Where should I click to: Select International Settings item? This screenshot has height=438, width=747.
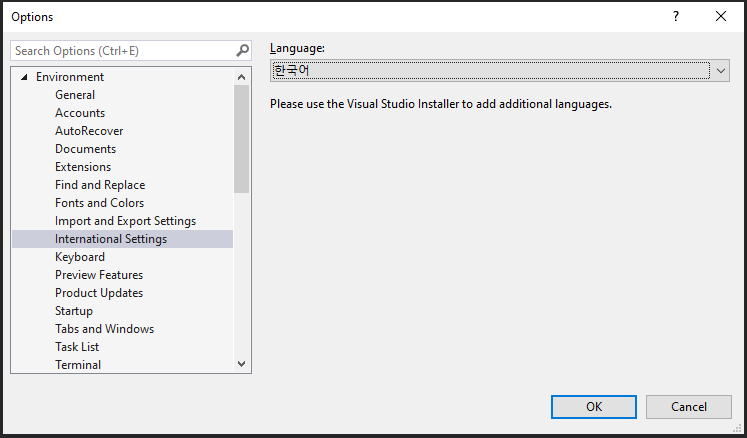(122, 239)
